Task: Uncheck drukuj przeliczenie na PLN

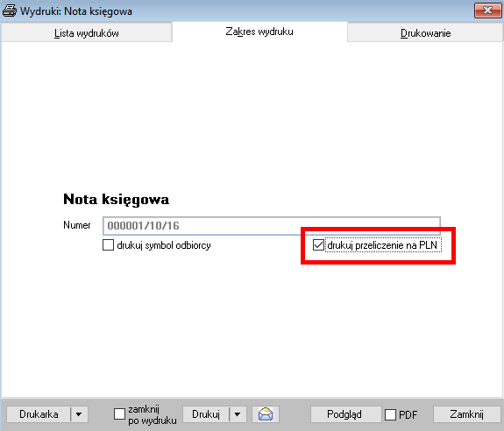Action: click(x=318, y=245)
